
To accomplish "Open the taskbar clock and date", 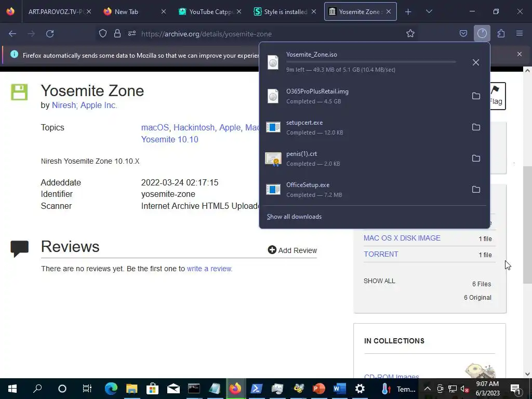I will click(x=488, y=389).
